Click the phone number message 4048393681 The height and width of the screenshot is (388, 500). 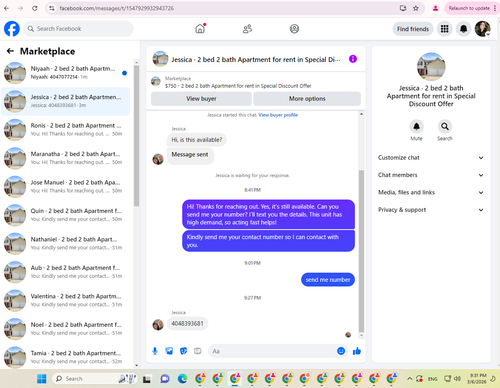pyautogui.click(x=187, y=324)
